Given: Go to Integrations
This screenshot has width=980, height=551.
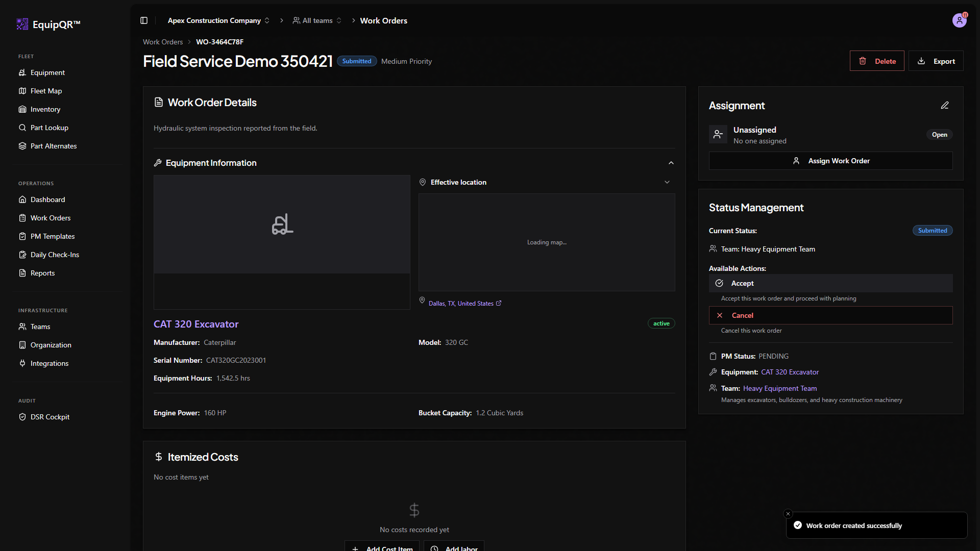Looking at the screenshot, I should point(49,363).
